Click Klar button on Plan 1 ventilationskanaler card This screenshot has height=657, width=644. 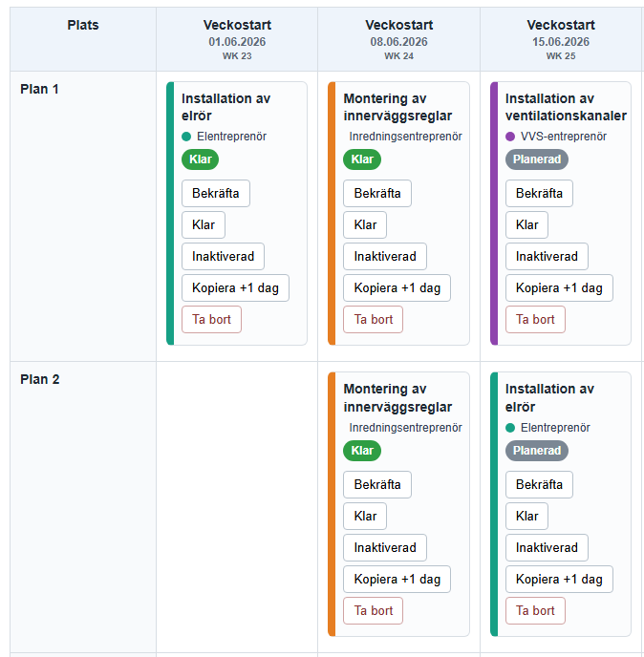coord(526,225)
